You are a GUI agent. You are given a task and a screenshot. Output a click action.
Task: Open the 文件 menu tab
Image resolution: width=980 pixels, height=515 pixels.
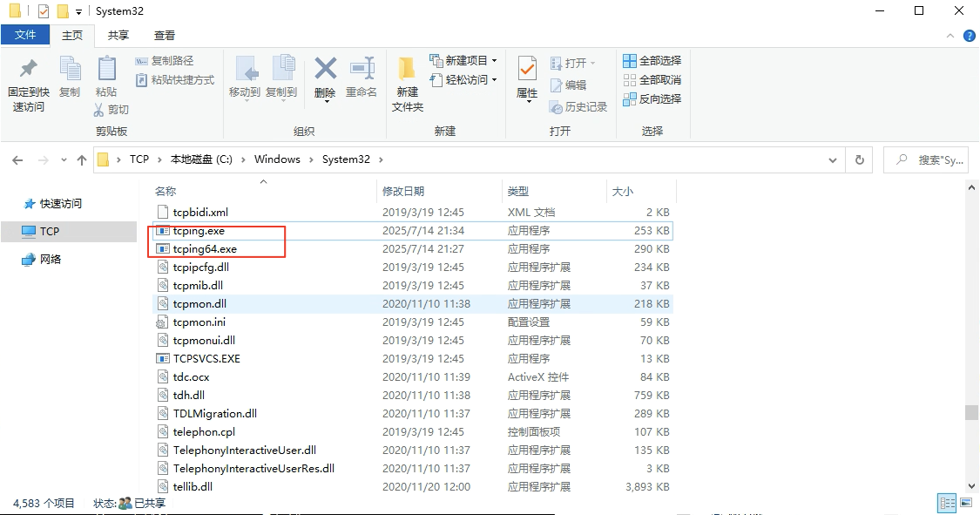[25, 35]
